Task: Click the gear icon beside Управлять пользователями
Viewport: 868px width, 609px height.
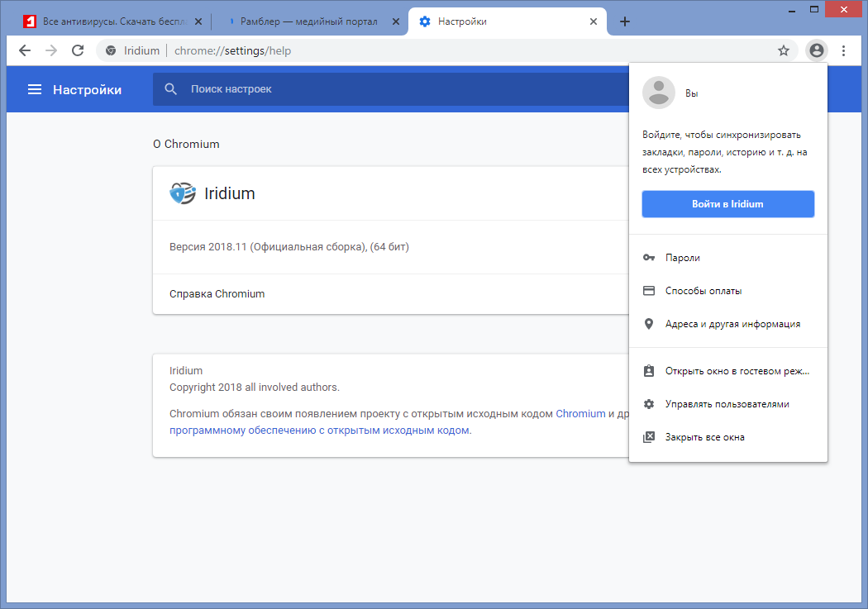Action: (649, 404)
